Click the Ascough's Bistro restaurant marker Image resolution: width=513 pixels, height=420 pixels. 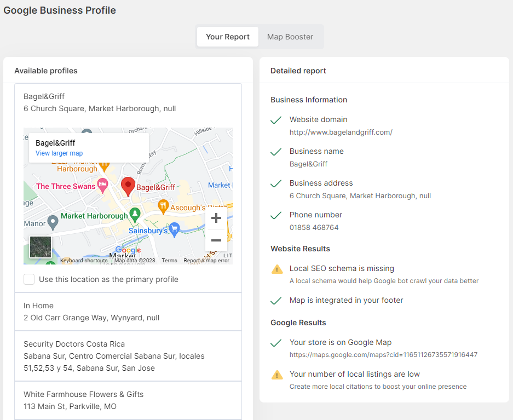click(x=163, y=206)
